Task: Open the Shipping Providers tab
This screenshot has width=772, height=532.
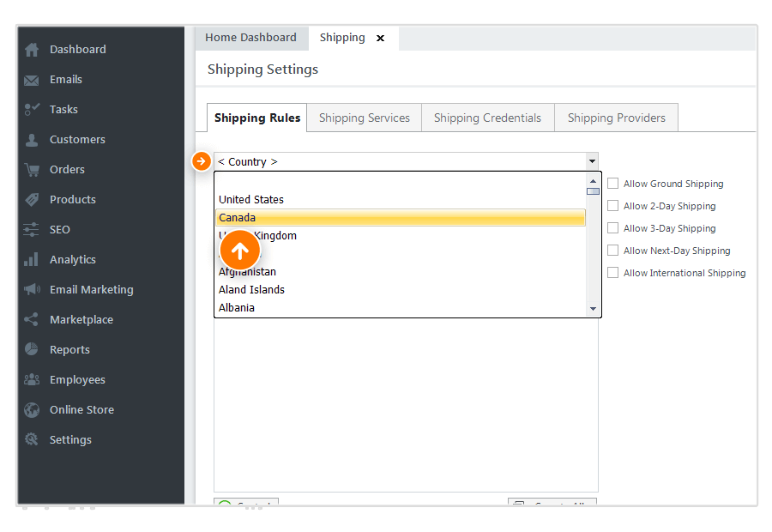Action: coord(617,118)
